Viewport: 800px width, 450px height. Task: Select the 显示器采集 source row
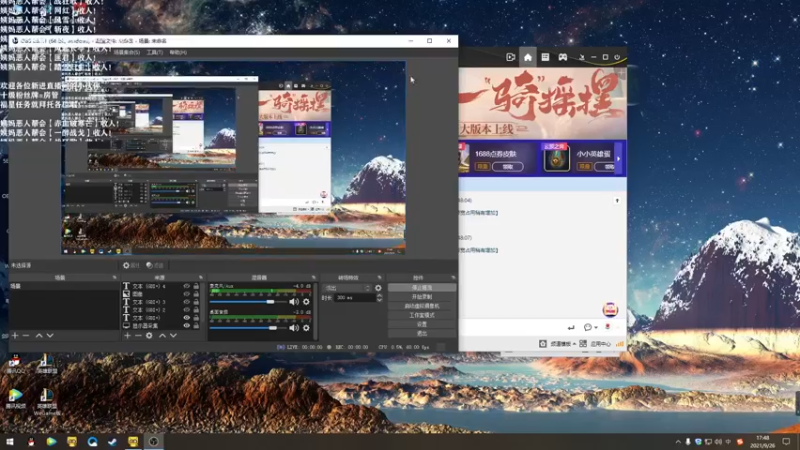click(x=161, y=325)
